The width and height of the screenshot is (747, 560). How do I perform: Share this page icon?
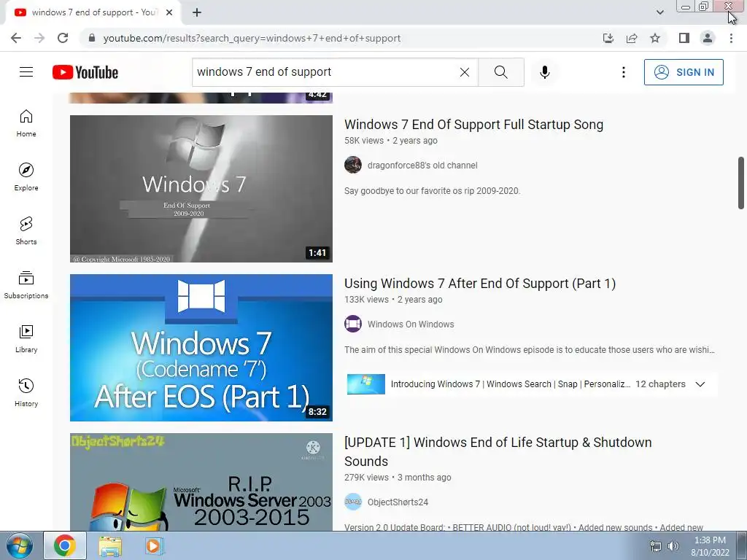tap(632, 38)
